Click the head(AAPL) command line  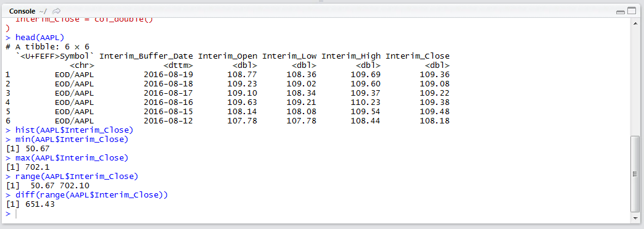[x=35, y=38]
